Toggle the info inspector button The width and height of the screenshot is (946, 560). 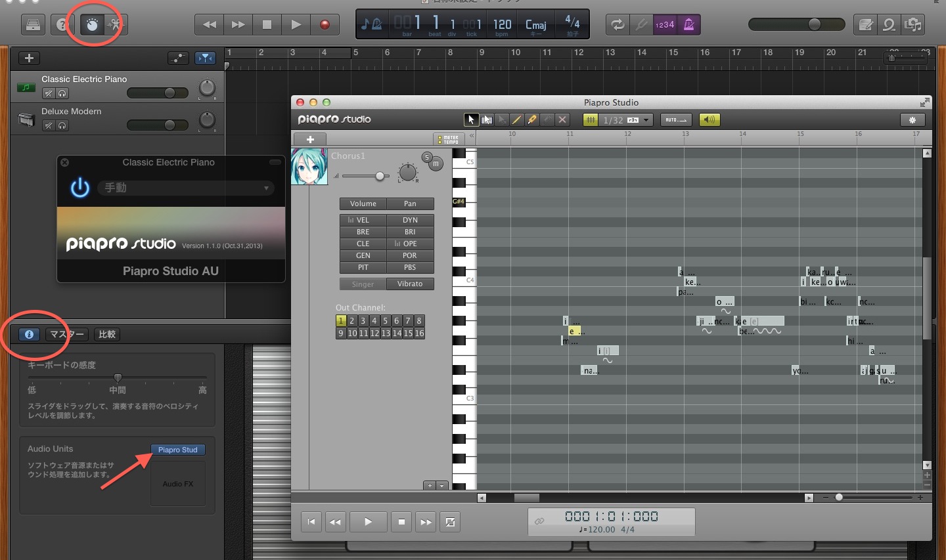click(29, 334)
